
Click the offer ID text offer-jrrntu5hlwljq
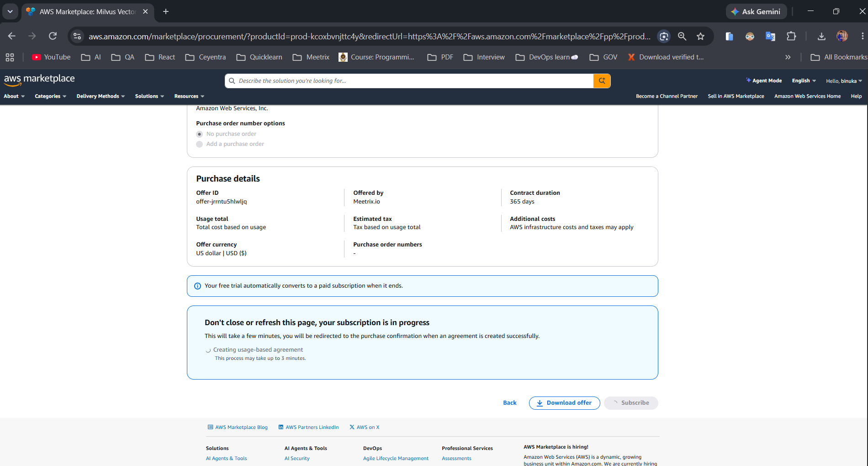pos(222,202)
